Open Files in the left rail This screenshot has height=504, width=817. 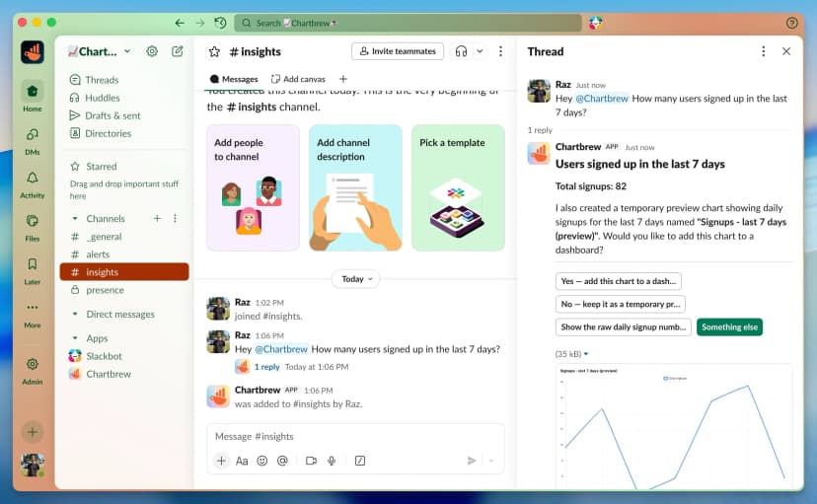pos(33,227)
